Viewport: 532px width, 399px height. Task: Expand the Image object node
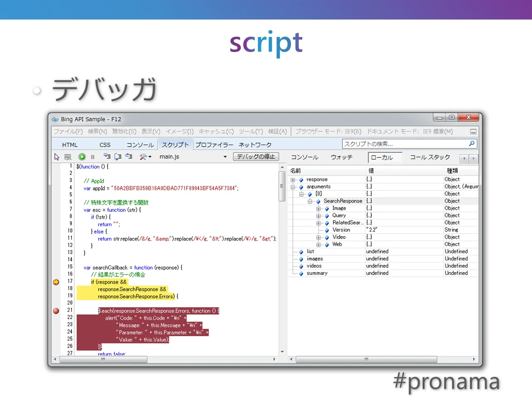[319, 209]
